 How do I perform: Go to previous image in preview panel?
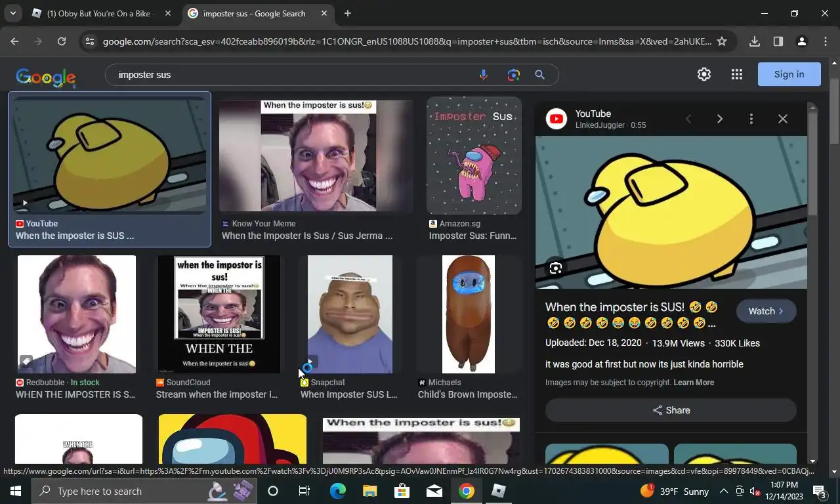[688, 119]
